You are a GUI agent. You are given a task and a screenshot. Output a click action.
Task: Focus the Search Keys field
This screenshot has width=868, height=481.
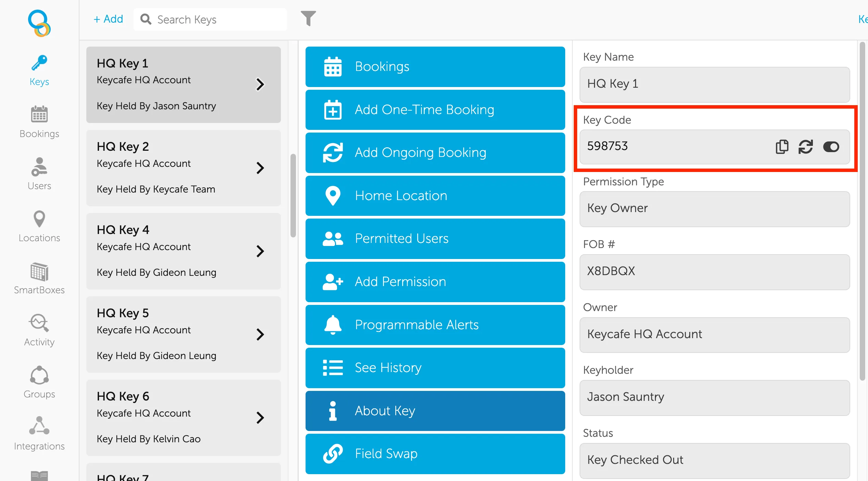(x=210, y=20)
